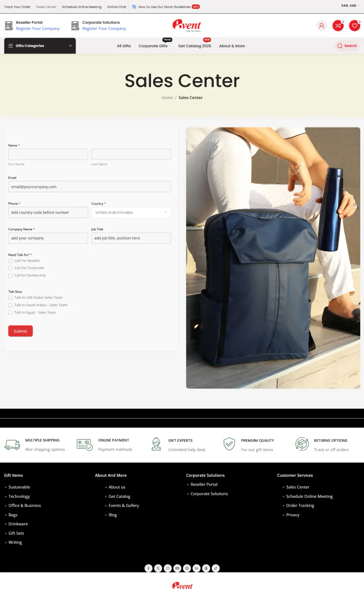Open footer Privacy link

click(293, 515)
